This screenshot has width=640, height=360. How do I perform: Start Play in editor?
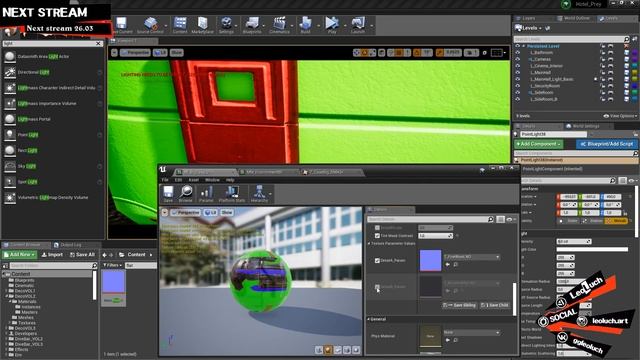[x=332, y=25]
